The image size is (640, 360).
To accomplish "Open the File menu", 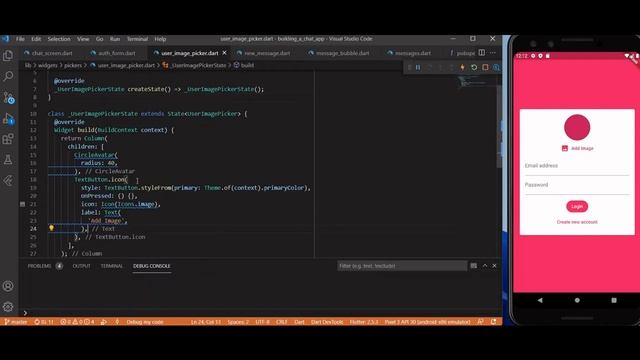I will coord(20,39).
